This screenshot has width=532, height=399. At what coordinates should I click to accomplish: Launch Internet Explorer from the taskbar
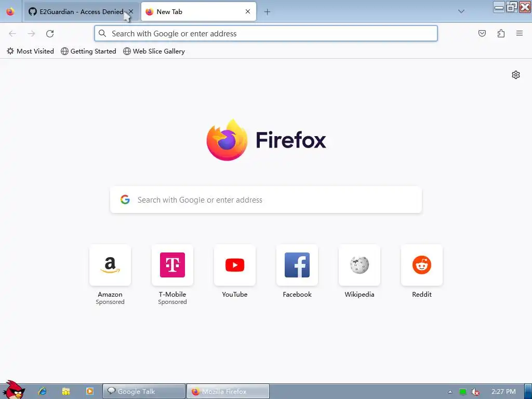click(x=43, y=391)
